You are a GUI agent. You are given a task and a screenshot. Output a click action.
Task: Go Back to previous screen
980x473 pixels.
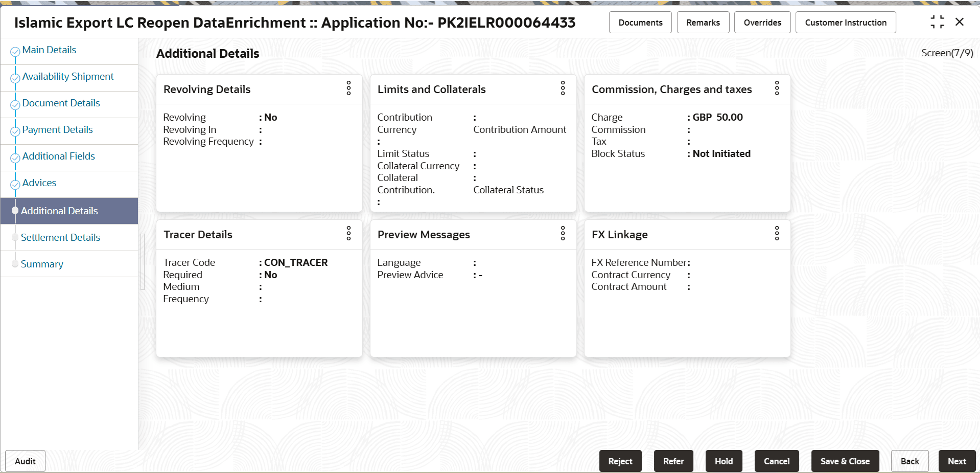(909, 461)
